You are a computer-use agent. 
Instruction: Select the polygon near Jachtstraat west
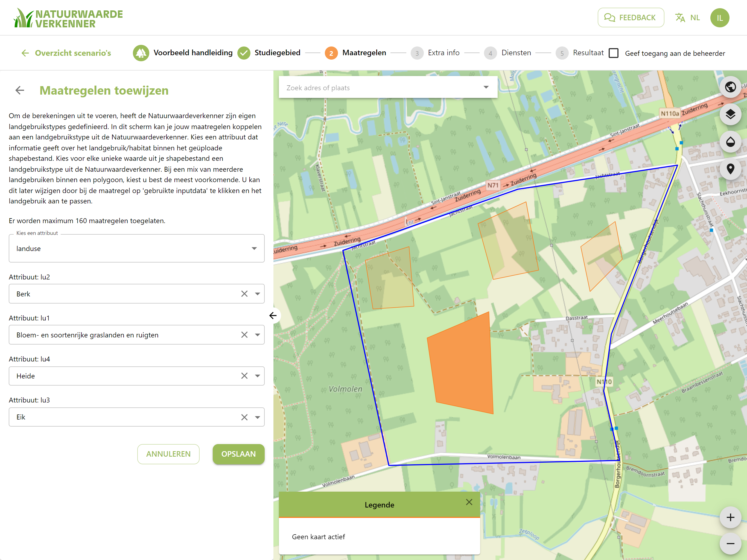coord(390,279)
